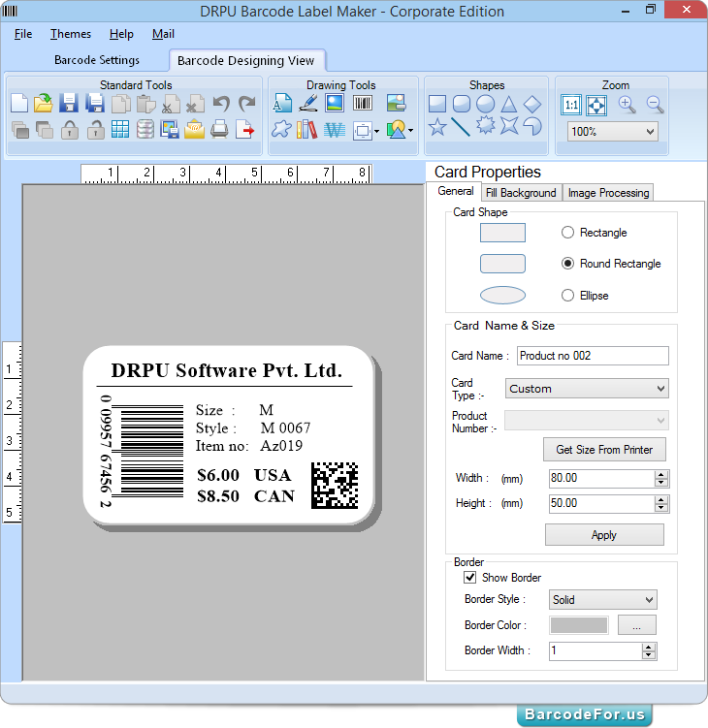Select the Round Rectangle radio button

click(567, 264)
